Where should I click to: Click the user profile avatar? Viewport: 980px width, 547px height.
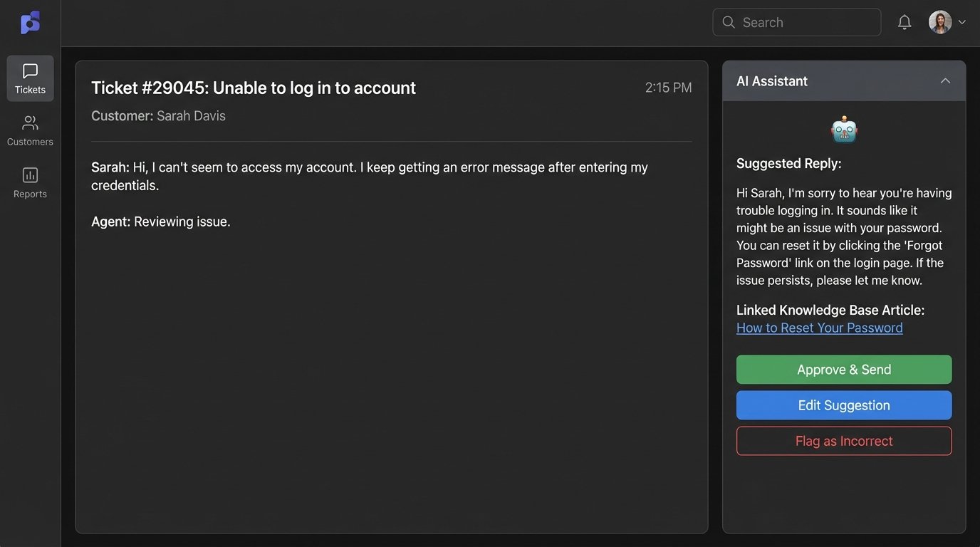[940, 22]
